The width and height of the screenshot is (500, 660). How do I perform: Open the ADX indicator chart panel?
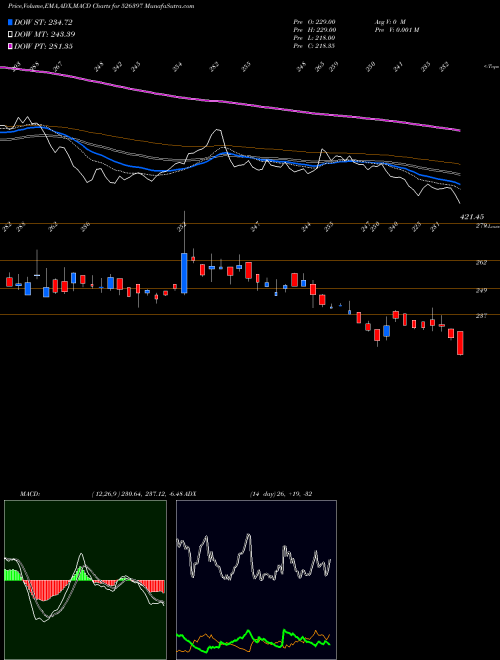(x=256, y=580)
